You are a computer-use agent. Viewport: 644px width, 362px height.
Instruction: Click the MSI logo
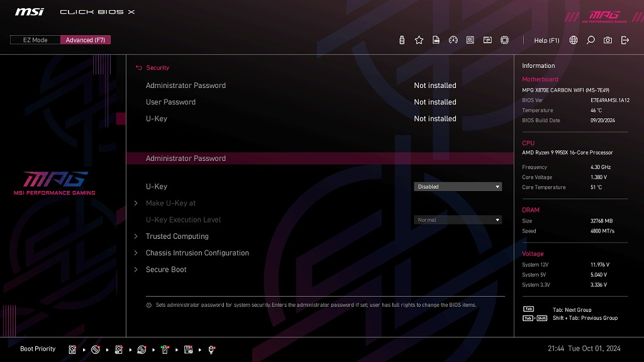point(30,11)
